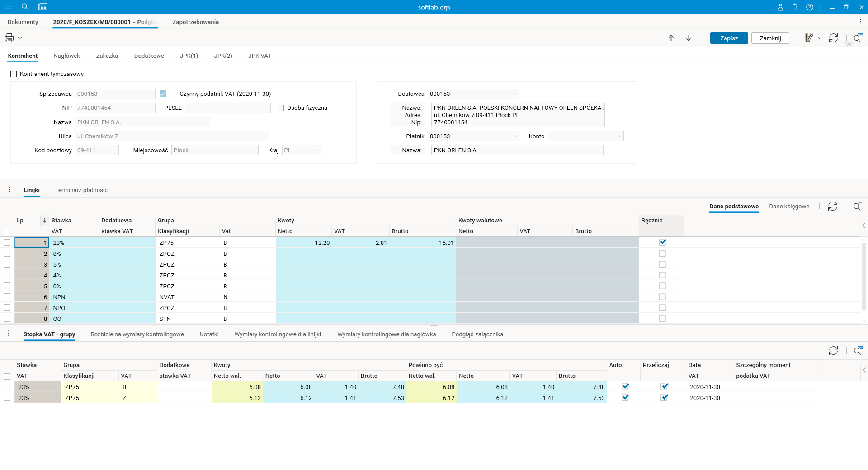
Task: Open the JPK(1) tab
Action: [x=189, y=56]
